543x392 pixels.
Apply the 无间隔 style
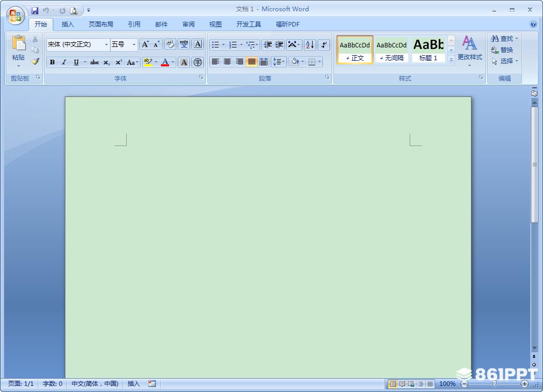[392, 50]
